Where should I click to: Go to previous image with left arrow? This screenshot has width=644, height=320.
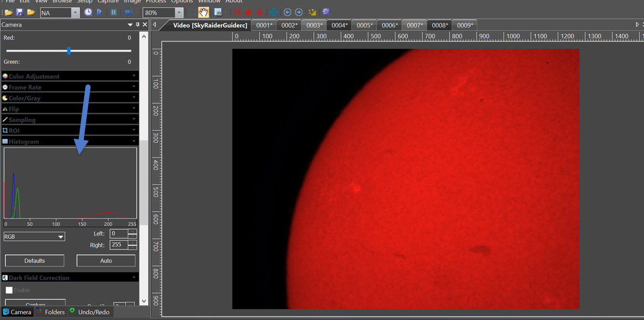(x=287, y=12)
